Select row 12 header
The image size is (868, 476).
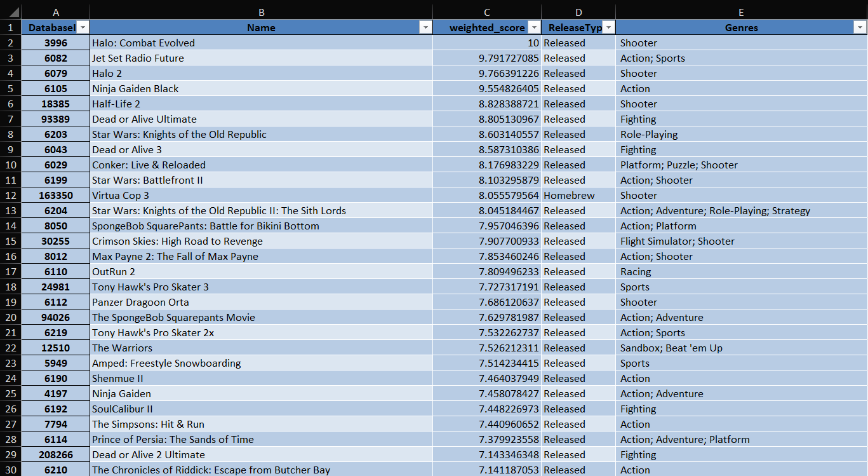(11, 195)
